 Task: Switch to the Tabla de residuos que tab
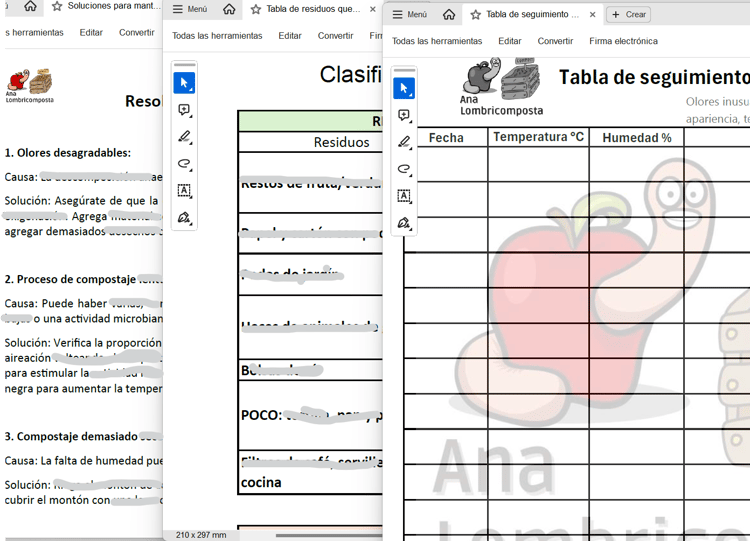point(313,9)
